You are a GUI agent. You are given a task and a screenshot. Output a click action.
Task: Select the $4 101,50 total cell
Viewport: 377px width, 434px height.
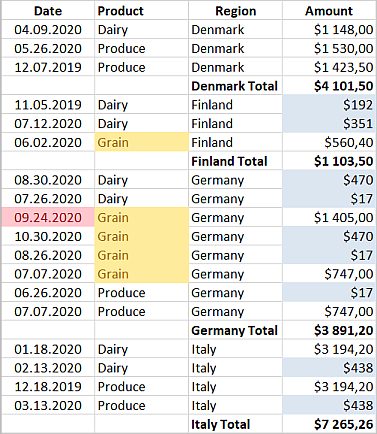[329, 86]
